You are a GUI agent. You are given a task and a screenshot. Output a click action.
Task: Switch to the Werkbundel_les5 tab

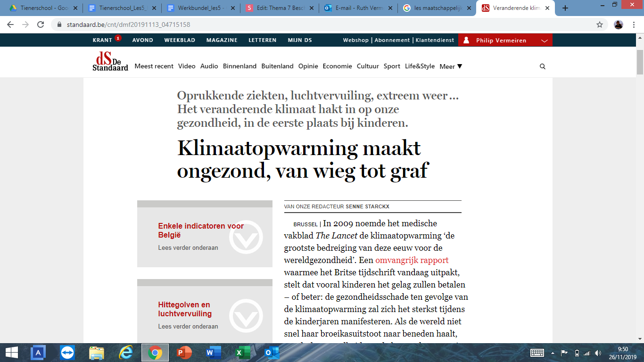200,8
